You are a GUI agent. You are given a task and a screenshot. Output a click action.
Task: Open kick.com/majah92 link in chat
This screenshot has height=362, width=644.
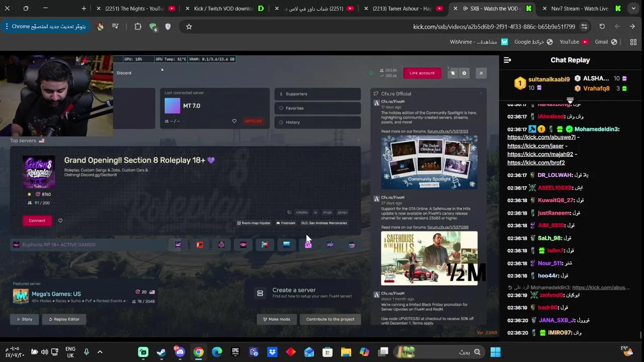[x=540, y=154]
